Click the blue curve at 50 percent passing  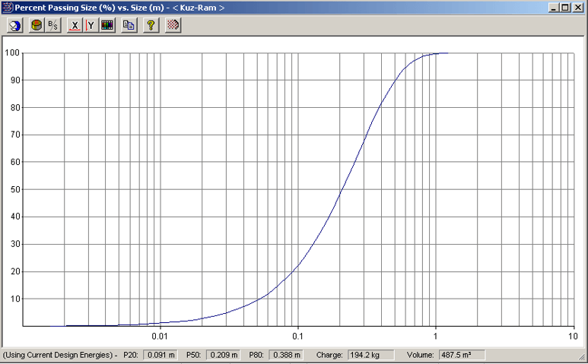(340, 189)
